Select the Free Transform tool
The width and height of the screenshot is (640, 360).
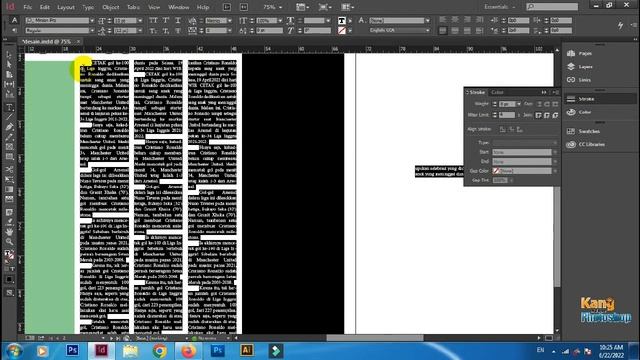tap(9, 179)
